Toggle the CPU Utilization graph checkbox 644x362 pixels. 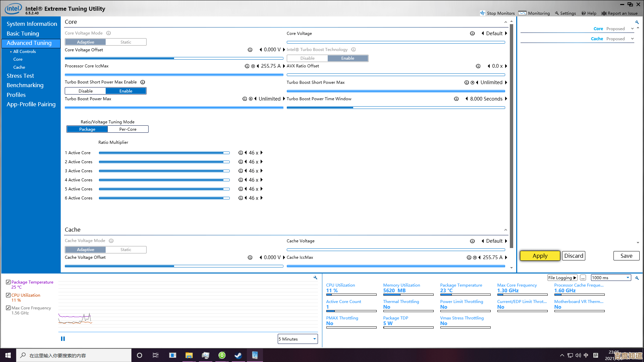pyautogui.click(x=8, y=295)
